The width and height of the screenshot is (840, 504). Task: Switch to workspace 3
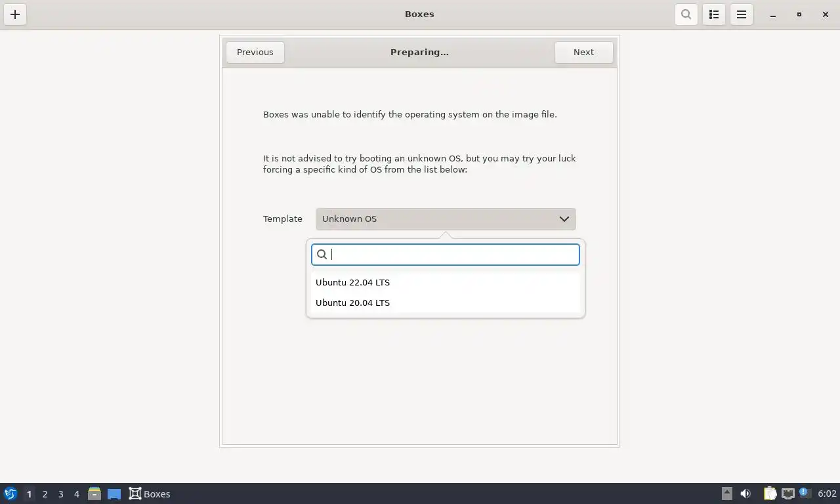[60, 494]
